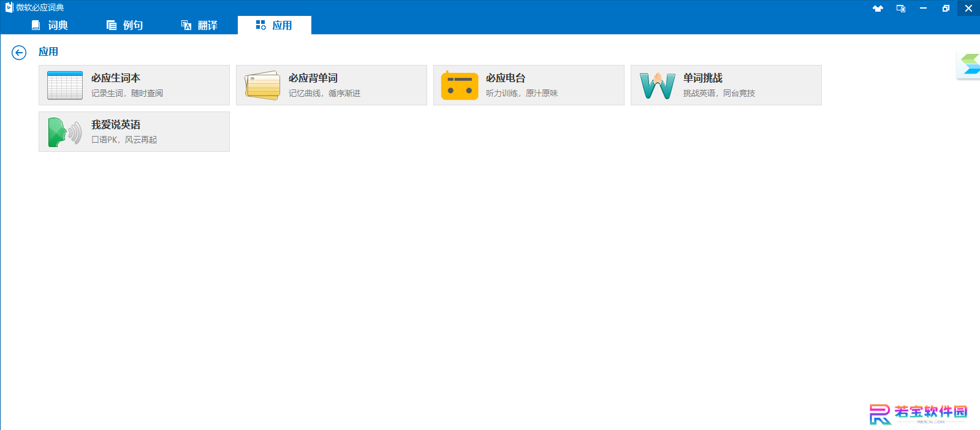980x430 pixels.
Task: Click the book icon on the 词典 tab
Action: point(36,25)
